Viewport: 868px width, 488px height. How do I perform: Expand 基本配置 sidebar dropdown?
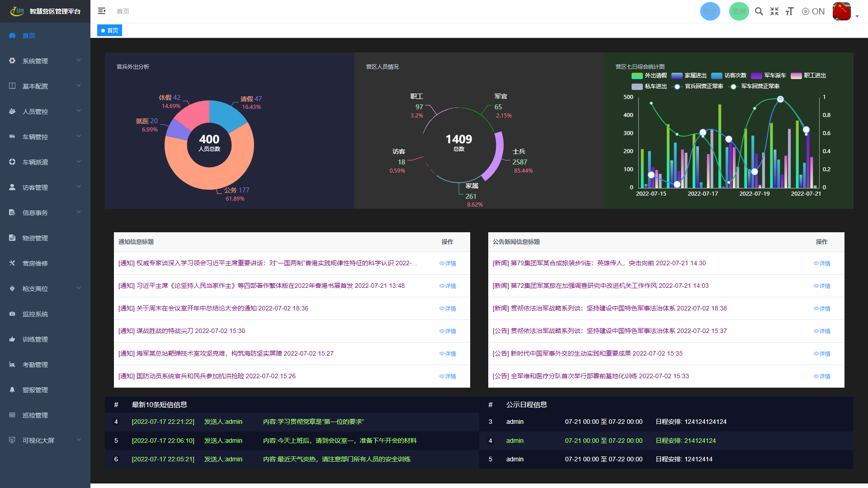tap(45, 86)
